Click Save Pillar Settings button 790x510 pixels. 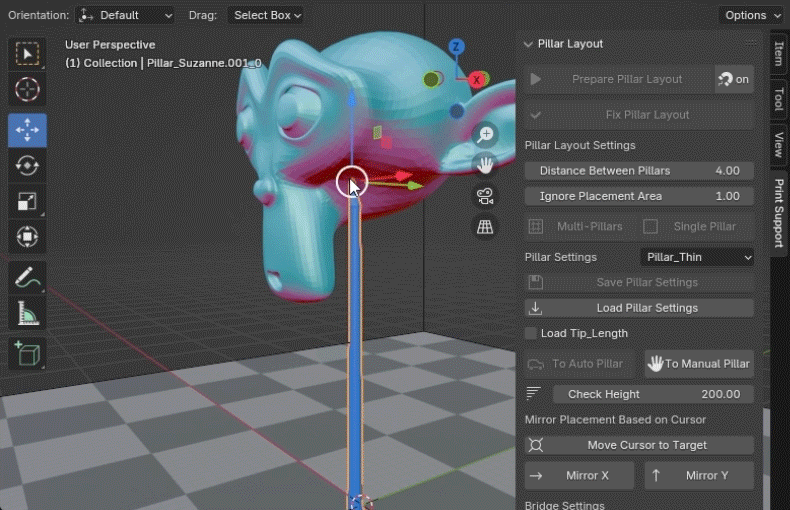[639, 282]
